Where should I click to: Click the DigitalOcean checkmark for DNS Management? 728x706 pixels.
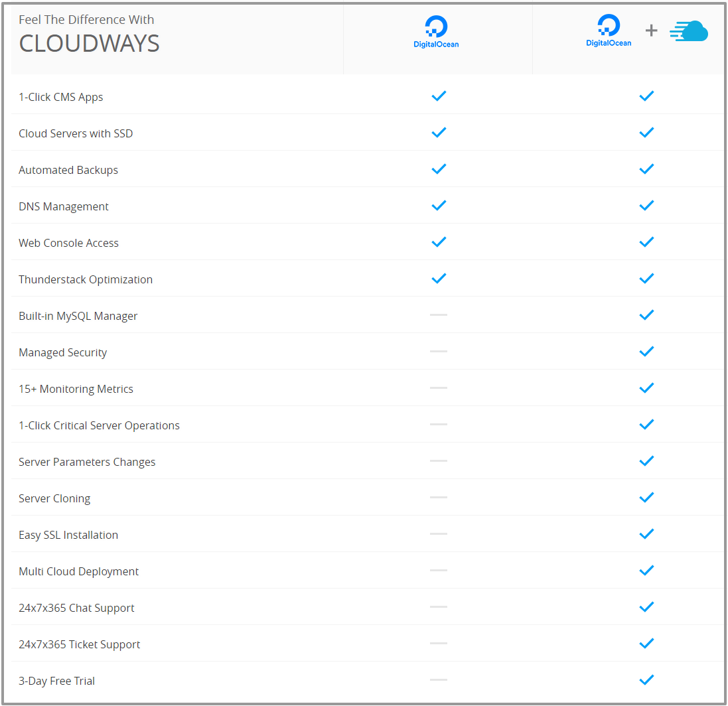point(439,206)
